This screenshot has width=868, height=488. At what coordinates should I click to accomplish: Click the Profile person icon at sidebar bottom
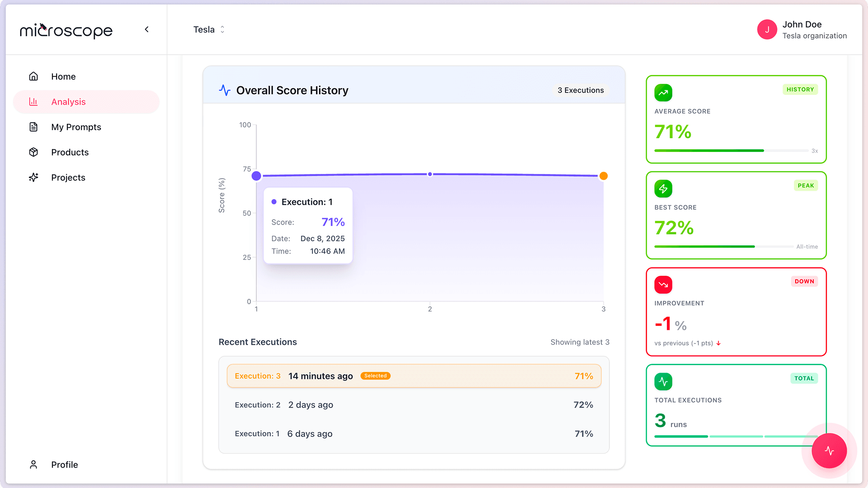coord(33,465)
